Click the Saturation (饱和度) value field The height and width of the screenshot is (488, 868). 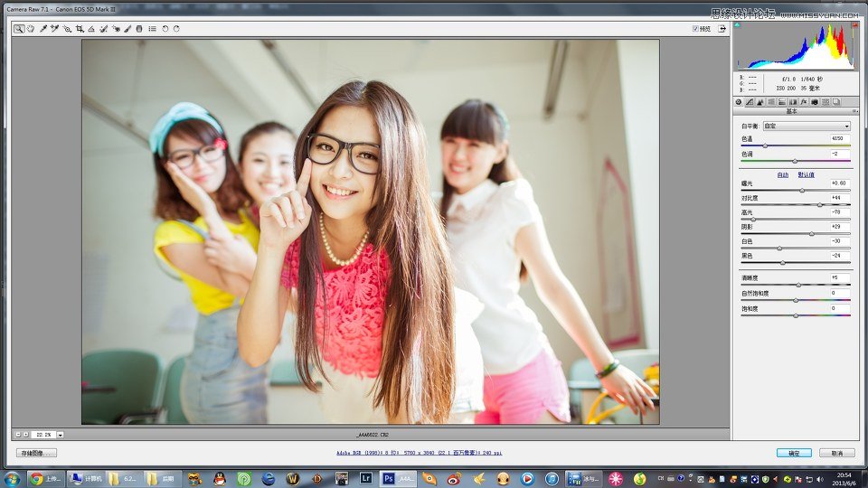(839, 308)
